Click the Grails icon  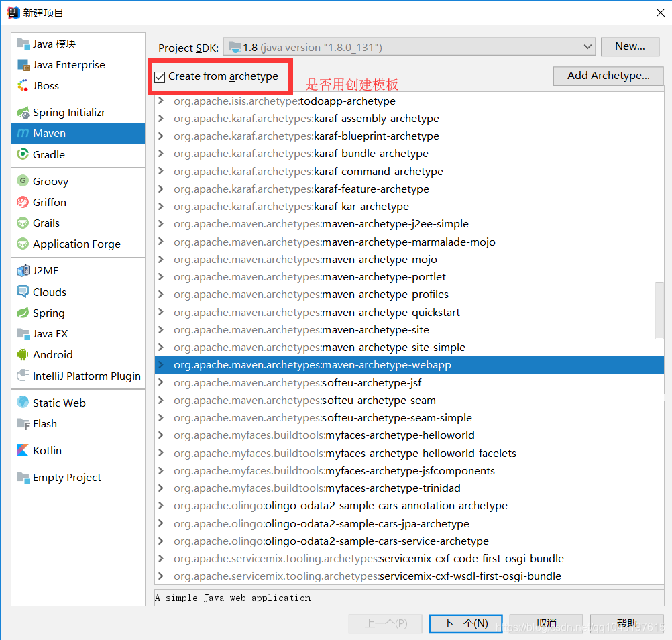[23, 223]
